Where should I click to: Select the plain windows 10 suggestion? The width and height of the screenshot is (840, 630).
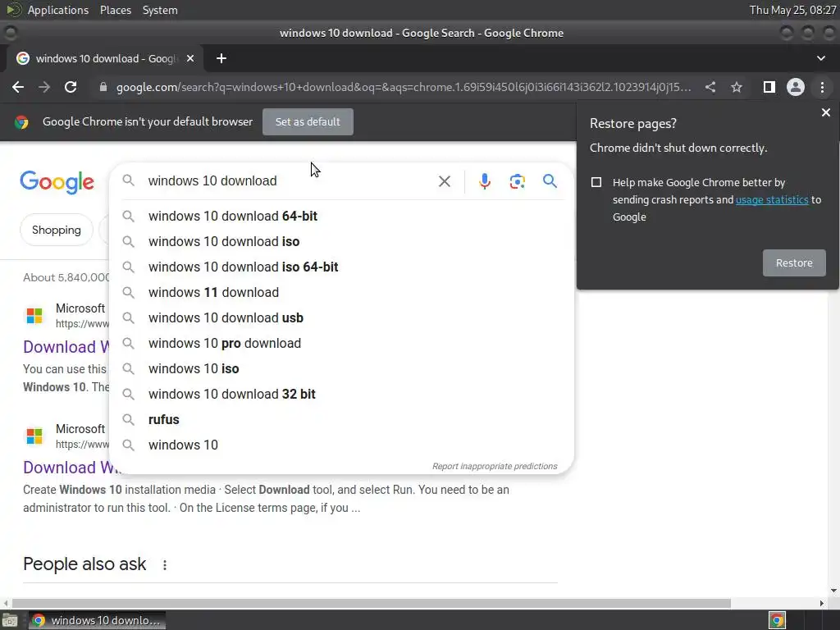pos(341,445)
